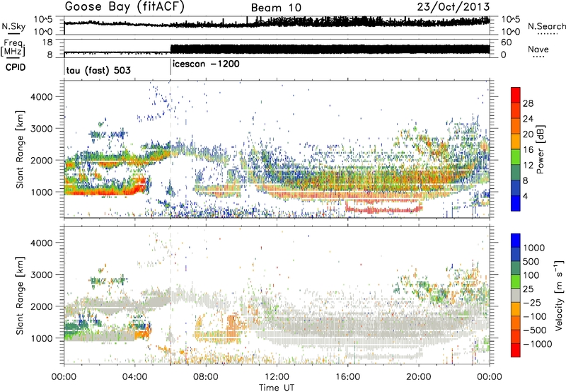This screenshot has width=566, height=392.
Task: Click the '4' tick on the power colorbar
Action: tap(526, 196)
